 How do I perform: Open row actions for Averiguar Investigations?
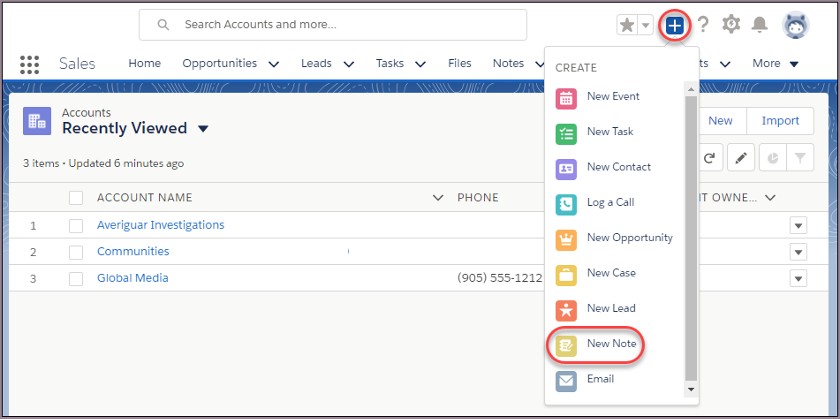point(798,226)
